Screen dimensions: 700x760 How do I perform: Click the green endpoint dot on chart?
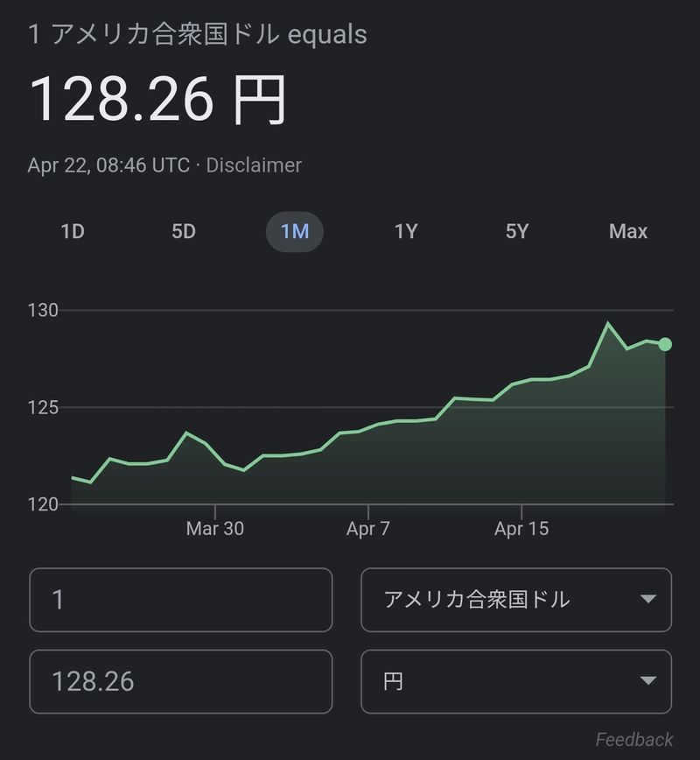click(665, 344)
